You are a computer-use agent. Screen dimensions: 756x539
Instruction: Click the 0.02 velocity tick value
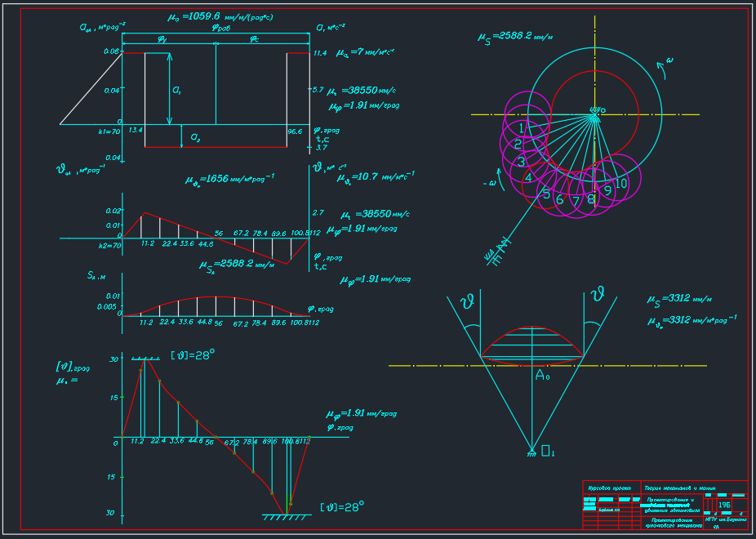click(113, 211)
